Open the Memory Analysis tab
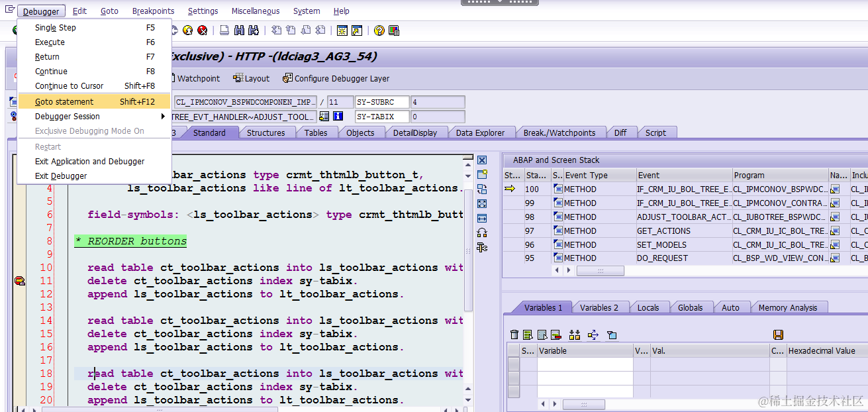The image size is (868, 412). click(x=787, y=307)
